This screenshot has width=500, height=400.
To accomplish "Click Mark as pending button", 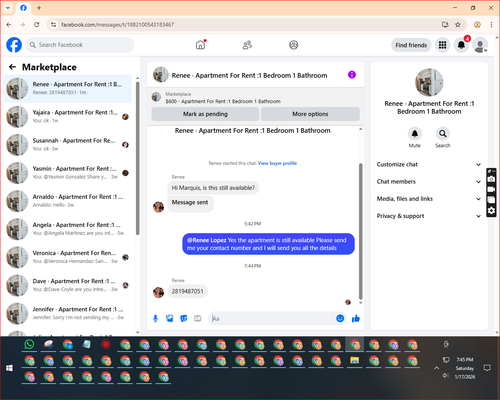I will [x=205, y=114].
